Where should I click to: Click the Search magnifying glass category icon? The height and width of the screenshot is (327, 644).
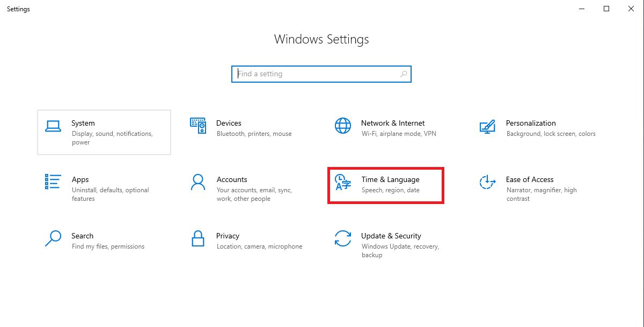point(53,238)
